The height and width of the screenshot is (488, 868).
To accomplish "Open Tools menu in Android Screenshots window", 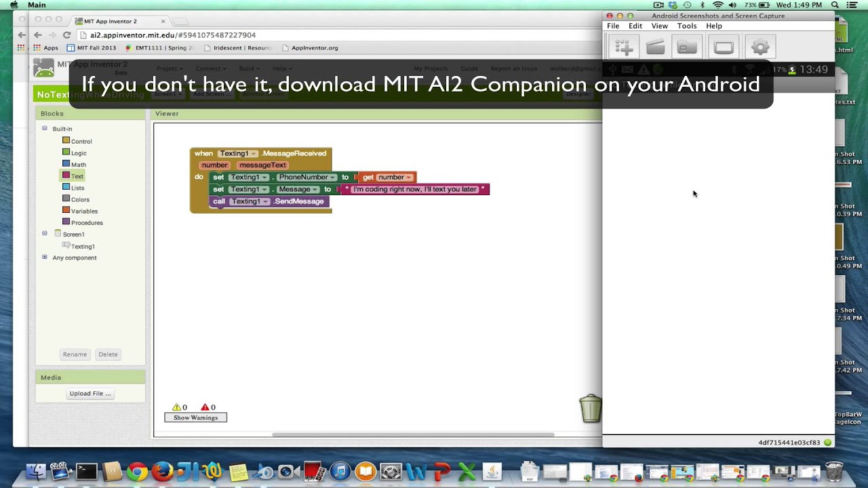I will (687, 26).
